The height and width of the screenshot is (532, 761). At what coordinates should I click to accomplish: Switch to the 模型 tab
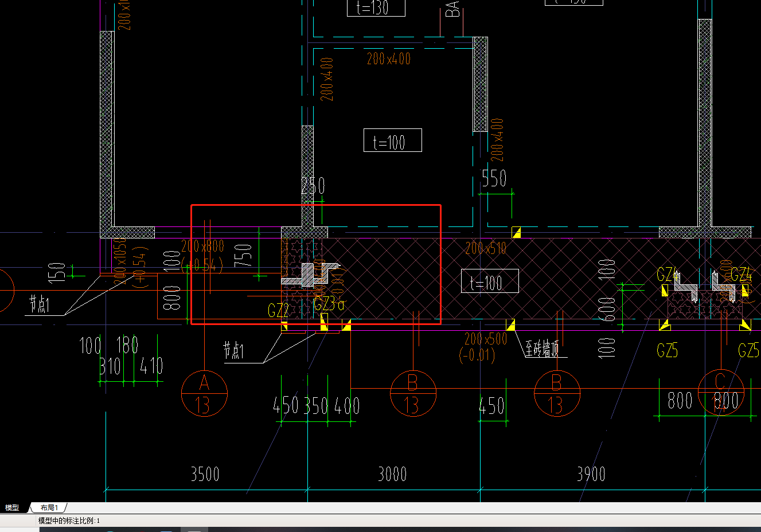[12, 508]
